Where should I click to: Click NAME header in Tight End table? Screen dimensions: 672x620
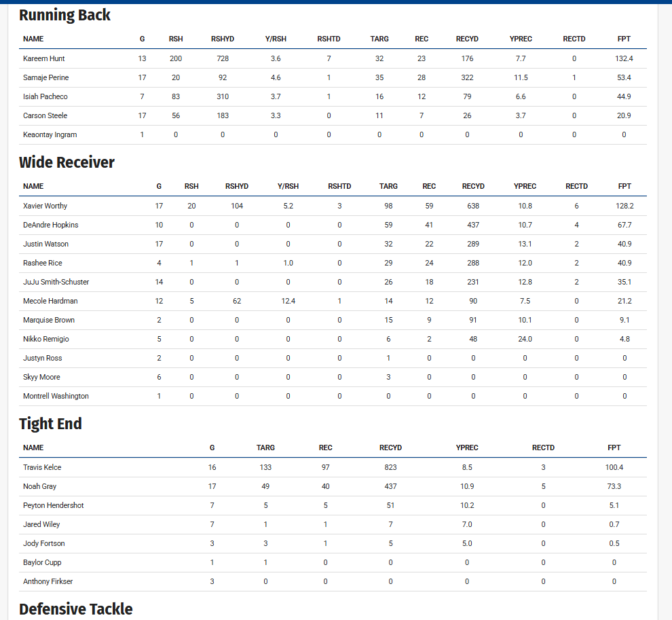(x=33, y=448)
